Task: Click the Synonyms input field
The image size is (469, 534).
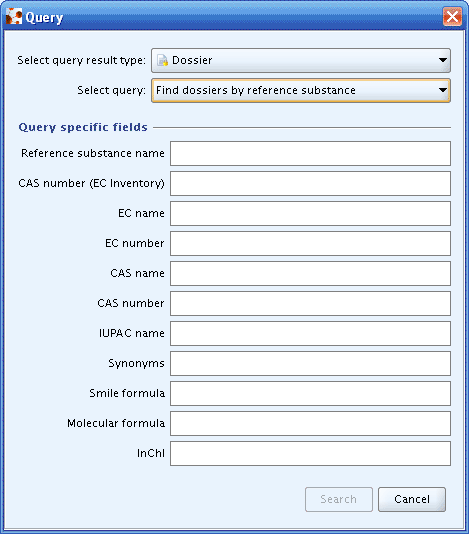Action: point(310,363)
